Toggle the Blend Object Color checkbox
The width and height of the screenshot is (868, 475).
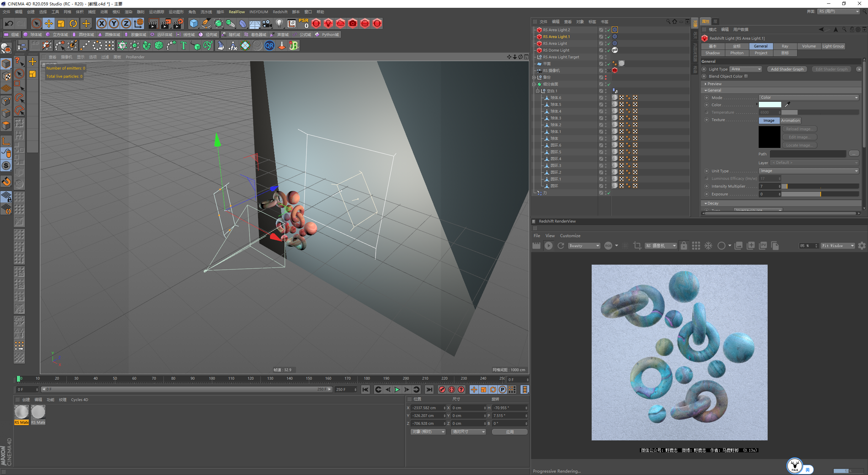tap(746, 76)
